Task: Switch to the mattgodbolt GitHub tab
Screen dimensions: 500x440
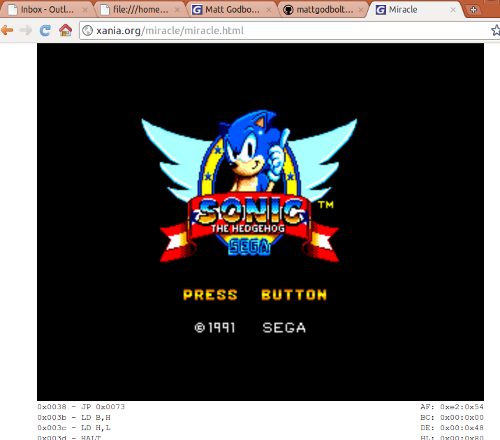Action: 323,10
